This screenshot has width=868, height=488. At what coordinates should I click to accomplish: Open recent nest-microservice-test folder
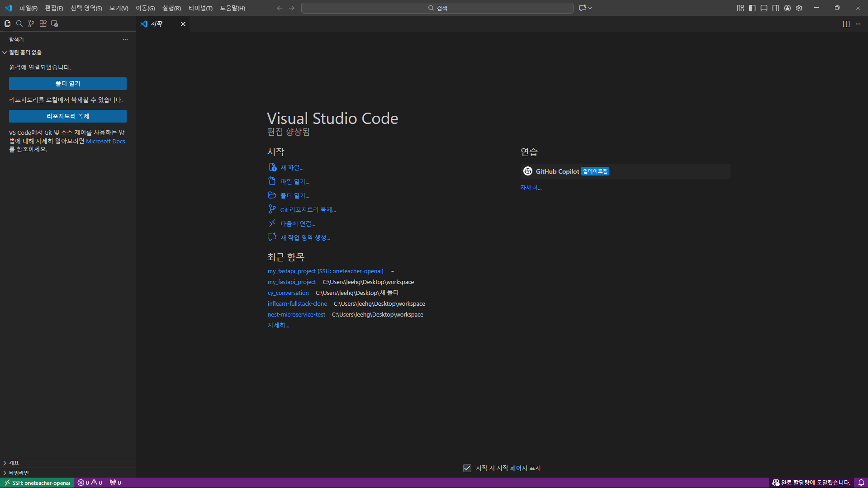pyautogui.click(x=296, y=314)
